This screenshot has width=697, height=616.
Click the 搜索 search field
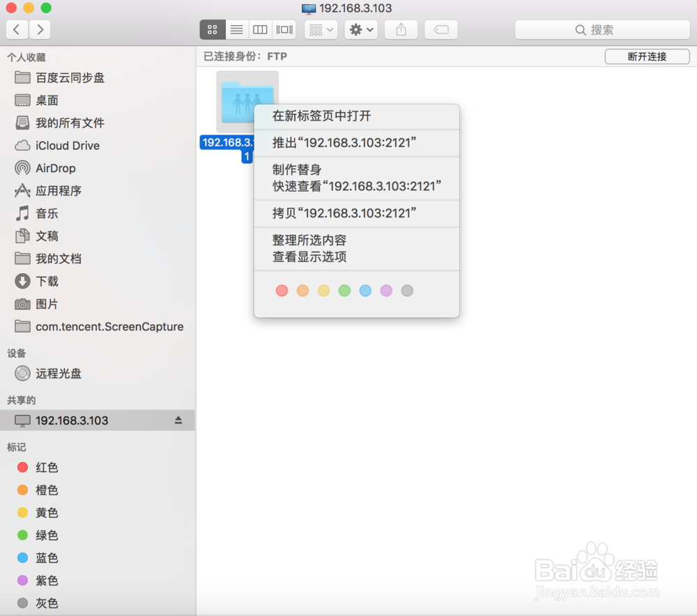coord(601,29)
